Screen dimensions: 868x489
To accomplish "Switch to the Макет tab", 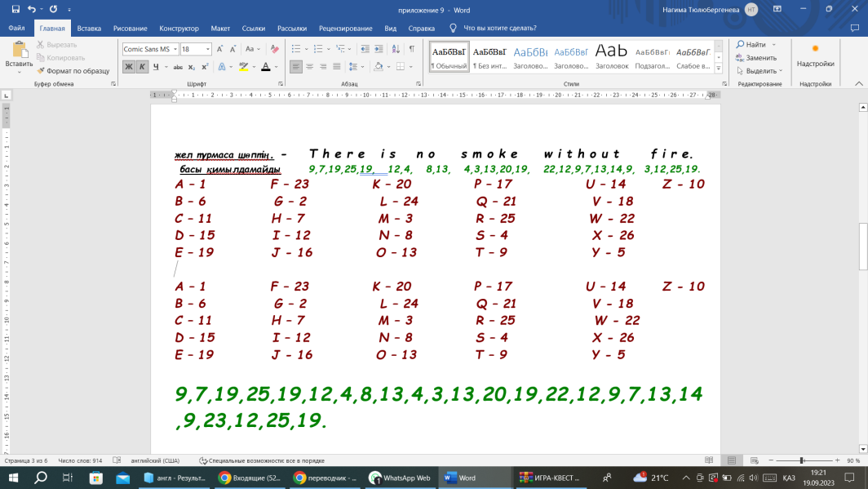I will click(220, 28).
